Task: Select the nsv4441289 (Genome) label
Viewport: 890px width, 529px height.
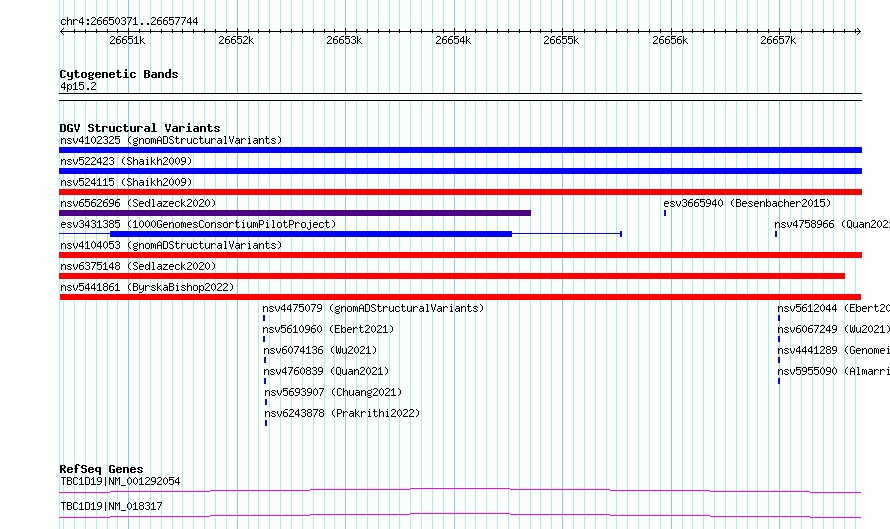Action: 833,350
